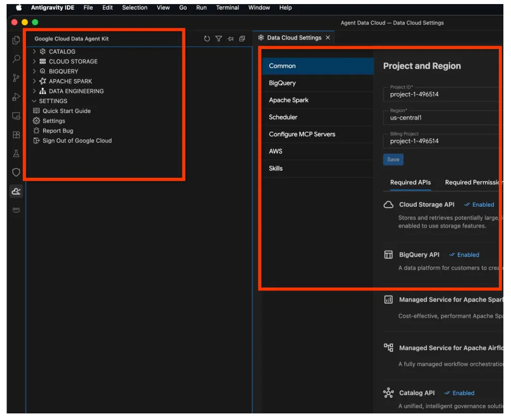Viewport: 511px width, 420px height.
Task: Click the Cloud Storage API cloud icon
Action: [388, 205]
